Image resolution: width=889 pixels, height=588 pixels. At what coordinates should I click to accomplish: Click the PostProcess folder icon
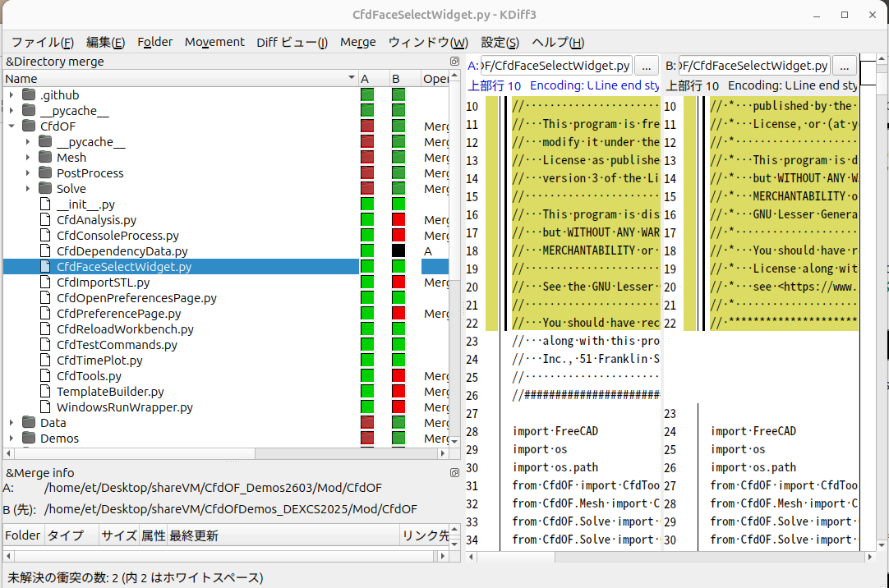[x=45, y=173]
